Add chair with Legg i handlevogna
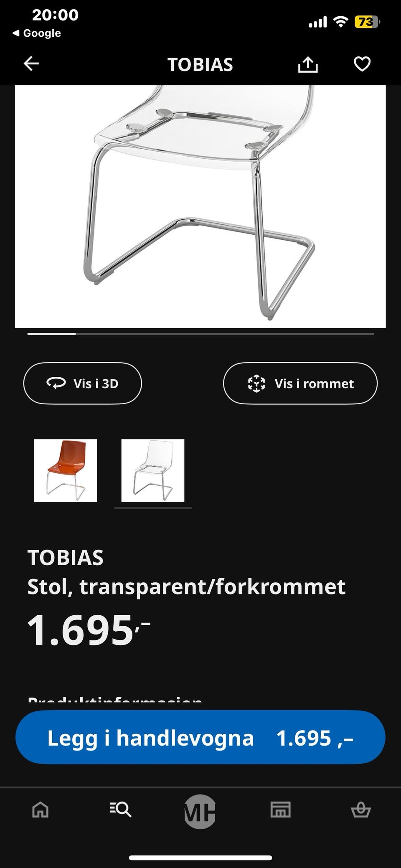This screenshot has height=868, width=401. point(200,737)
